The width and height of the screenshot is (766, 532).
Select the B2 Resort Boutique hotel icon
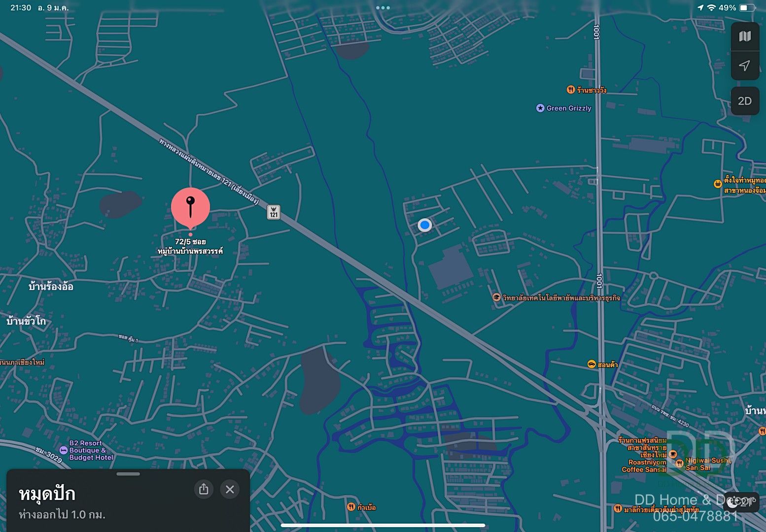(x=63, y=450)
